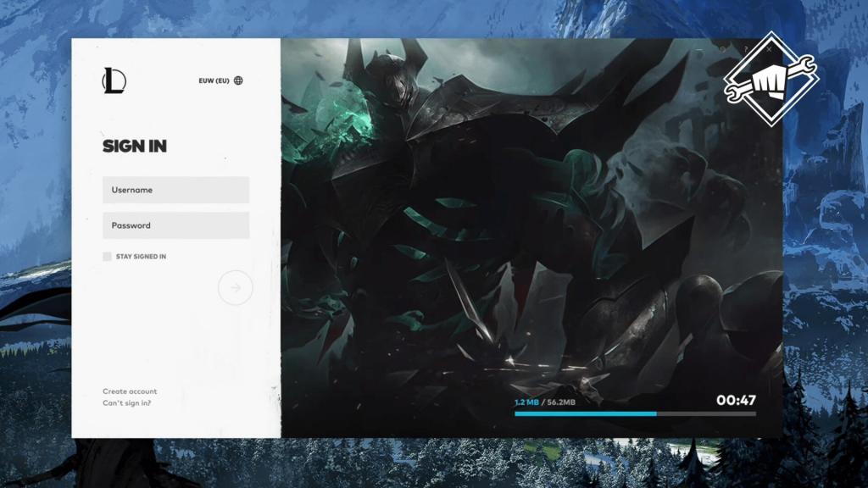The image size is (868, 488).
Task: Click the League of Legends logo
Action: pyautogui.click(x=114, y=80)
